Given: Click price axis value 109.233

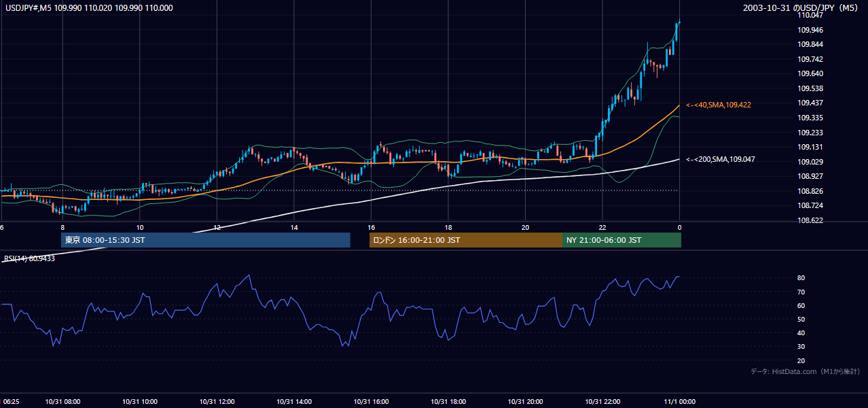Looking at the screenshot, I should 811,133.
